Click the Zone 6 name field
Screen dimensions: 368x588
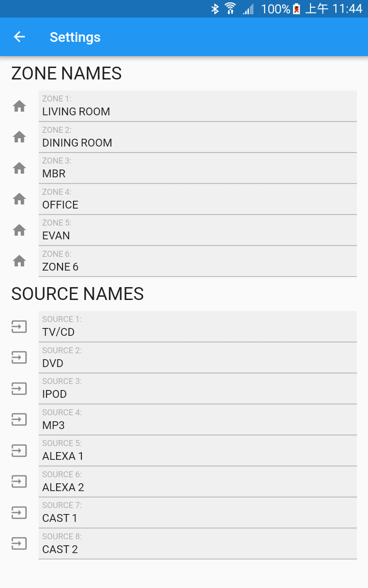pyautogui.click(x=198, y=261)
